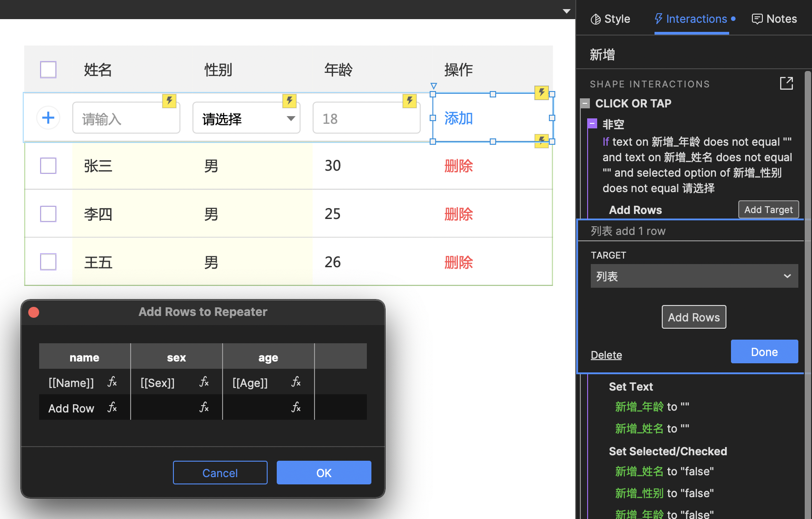Select the 列表 add 1 row action
This screenshot has height=519, width=812.
click(x=690, y=231)
